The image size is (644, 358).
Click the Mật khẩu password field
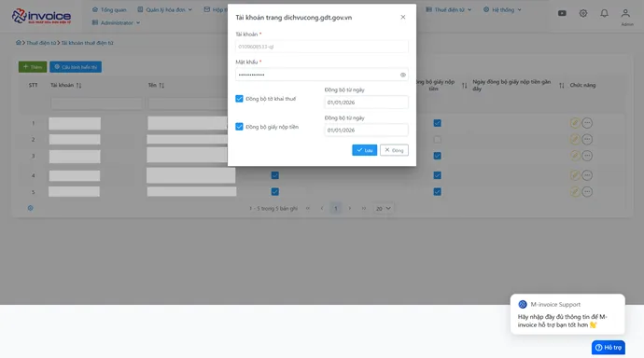322,75
